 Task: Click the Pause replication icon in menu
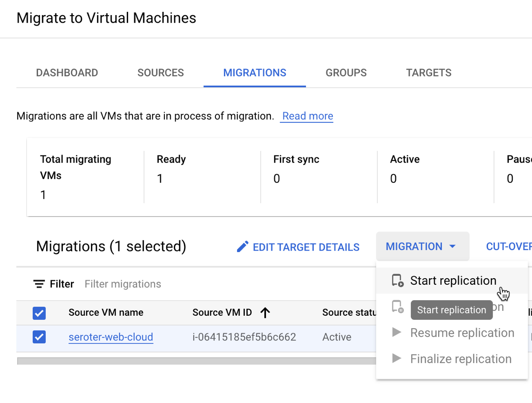397,306
